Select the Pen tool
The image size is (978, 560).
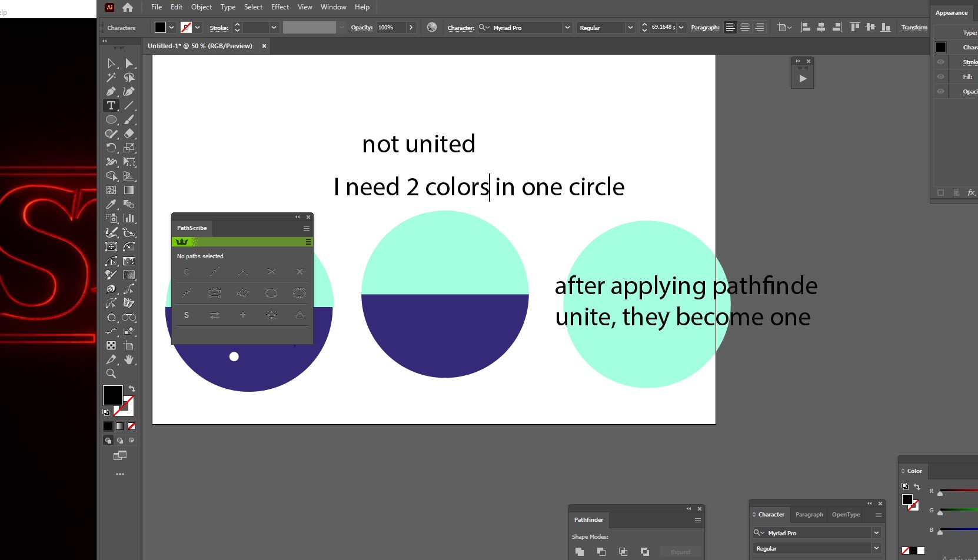click(x=111, y=91)
